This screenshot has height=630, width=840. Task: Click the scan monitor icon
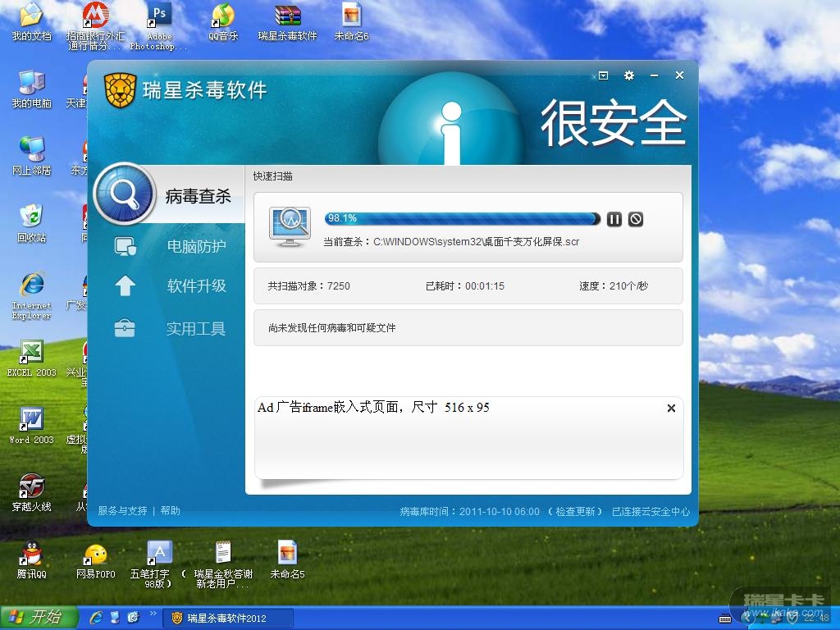pyautogui.click(x=290, y=226)
